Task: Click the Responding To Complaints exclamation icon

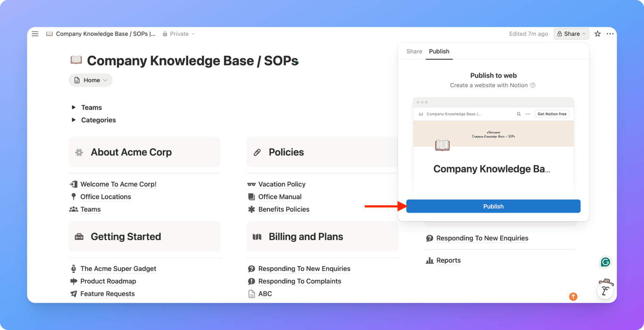Action: (x=251, y=281)
